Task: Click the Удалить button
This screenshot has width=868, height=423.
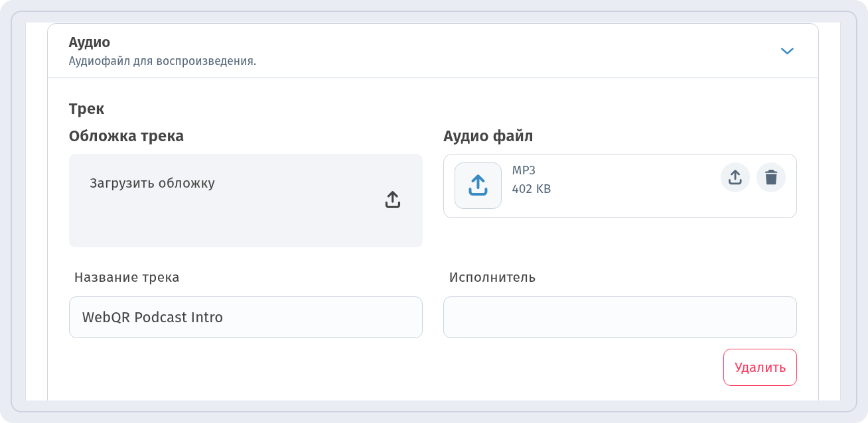Action: 760,367
